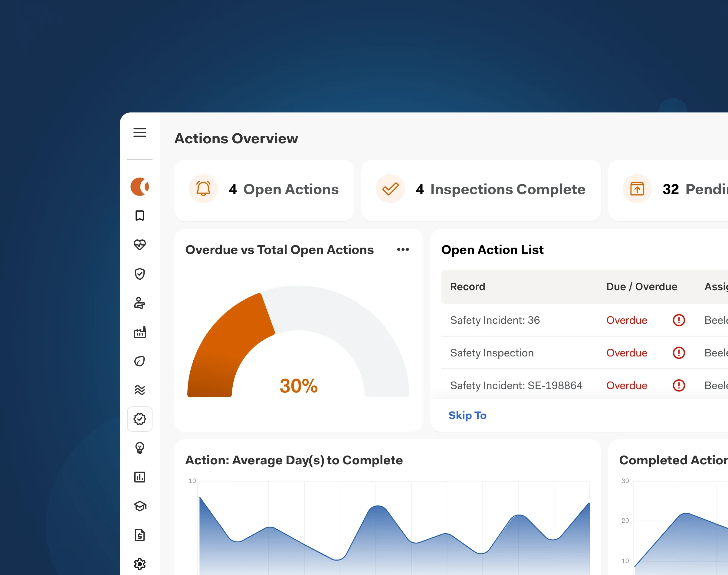Open the person-in-hand sidebar icon
Screen dimensions: 728x575
click(139, 303)
